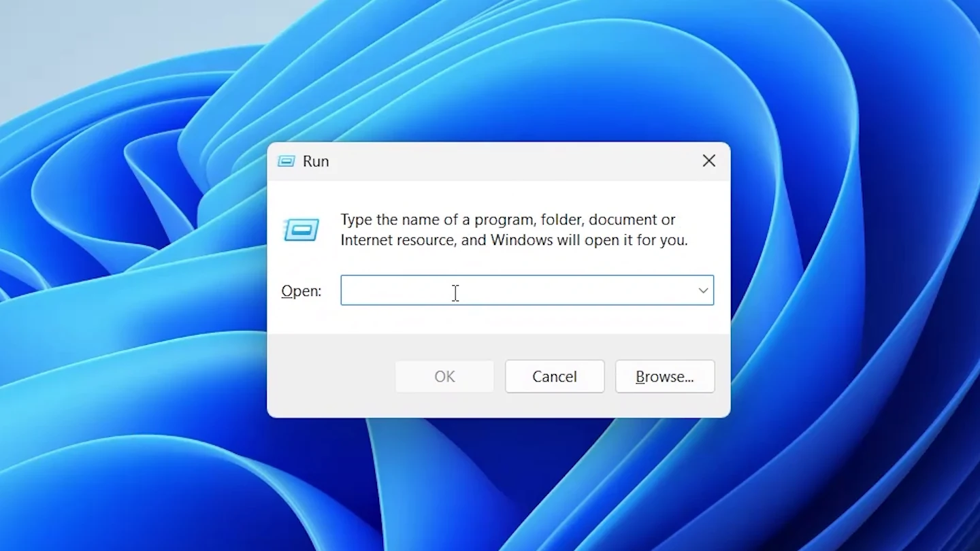The height and width of the screenshot is (551, 980).
Task: Click the Cancel button
Action: (555, 376)
